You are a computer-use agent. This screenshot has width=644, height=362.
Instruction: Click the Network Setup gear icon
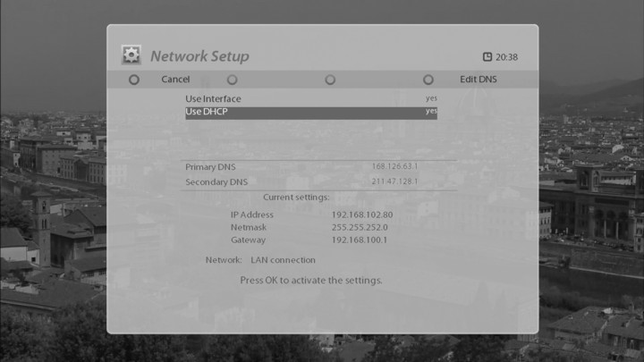[x=131, y=55]
